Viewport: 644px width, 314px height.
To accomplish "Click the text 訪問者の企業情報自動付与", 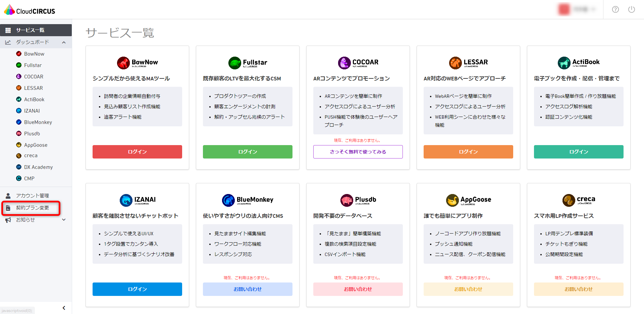I will 132,96.
